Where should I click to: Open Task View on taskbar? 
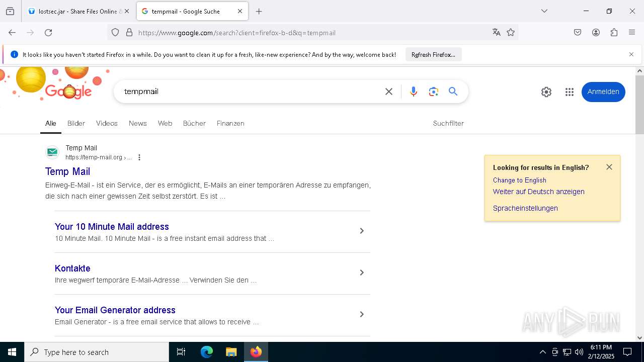(181, 352)
